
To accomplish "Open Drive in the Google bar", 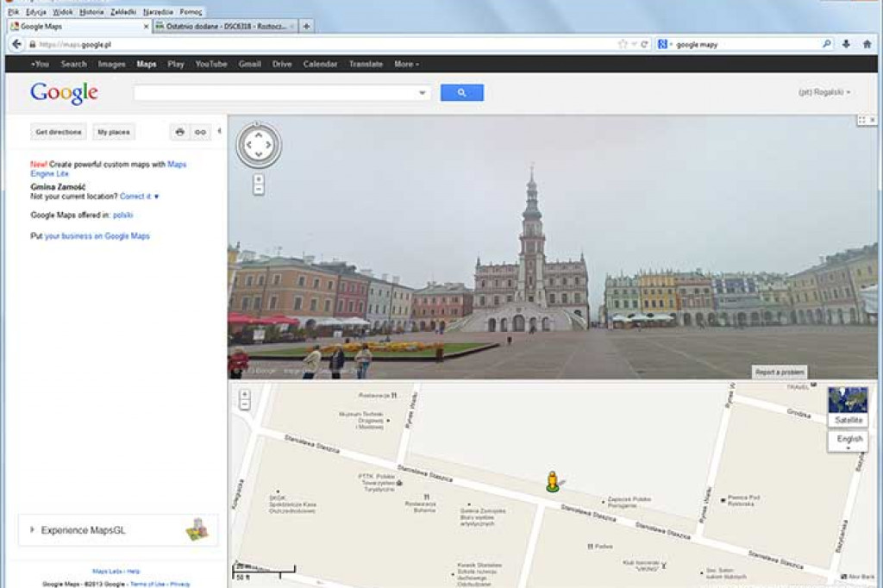I will coord(282,64).
